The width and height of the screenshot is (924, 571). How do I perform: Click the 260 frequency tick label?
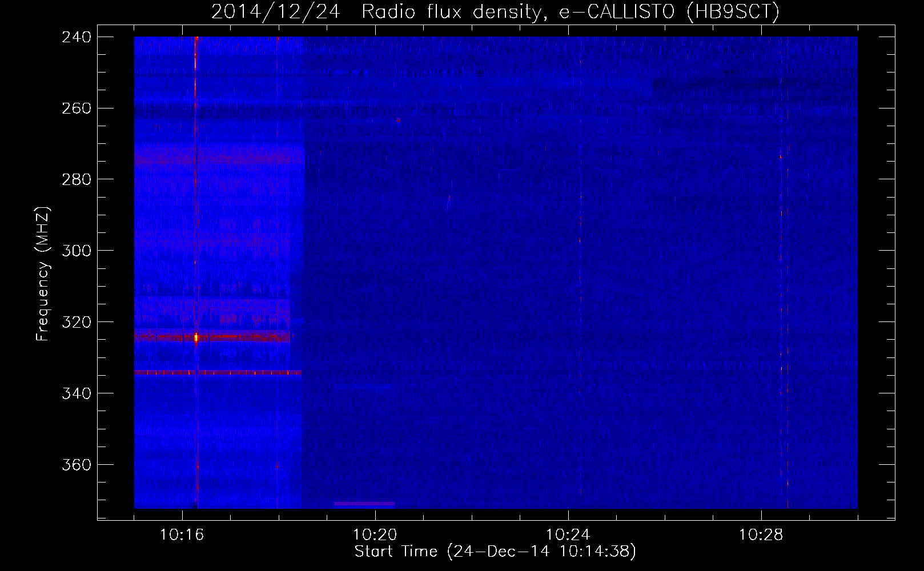tap(76, 108)
